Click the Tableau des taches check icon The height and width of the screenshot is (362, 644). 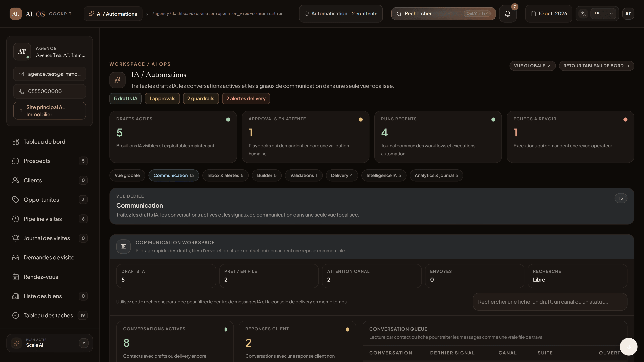[x=15, y=316]
